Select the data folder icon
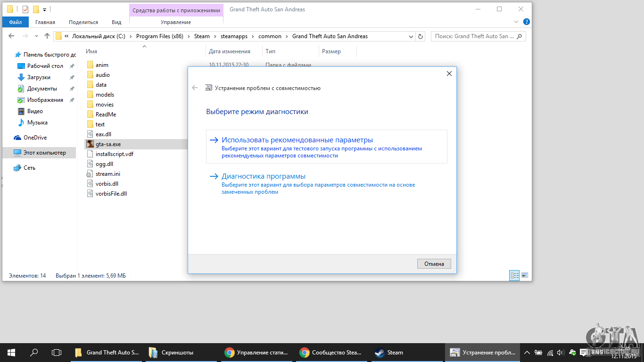 pyautogui.click(x=91, y=85)
